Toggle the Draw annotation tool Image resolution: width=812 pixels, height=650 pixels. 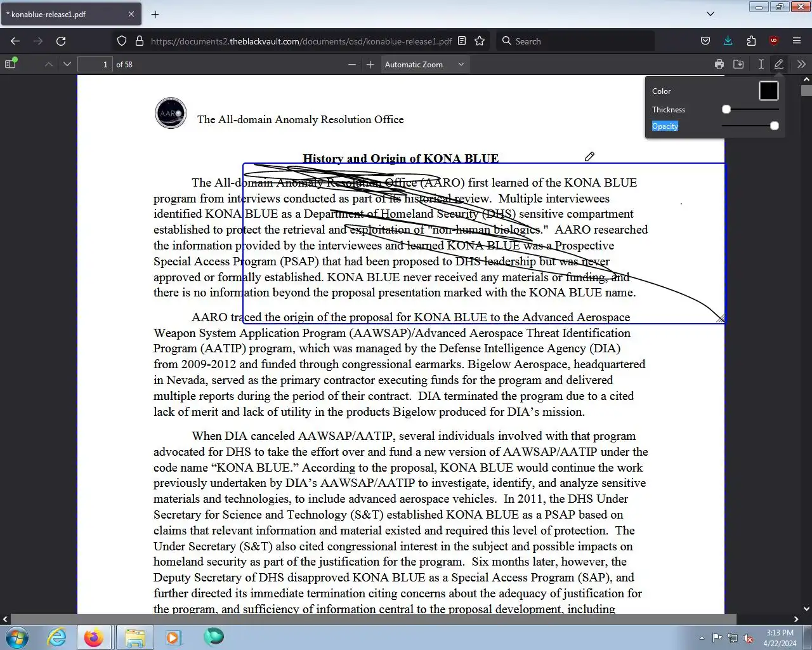coord(779,64)
